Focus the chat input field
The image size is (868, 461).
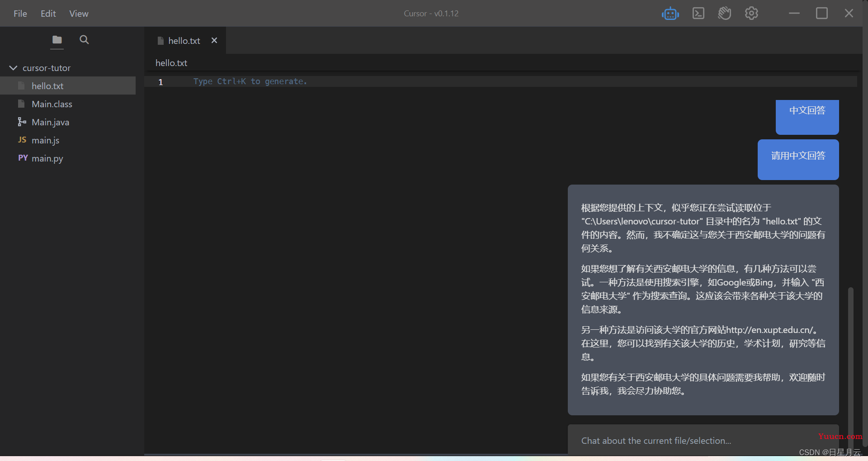[703, 440]
